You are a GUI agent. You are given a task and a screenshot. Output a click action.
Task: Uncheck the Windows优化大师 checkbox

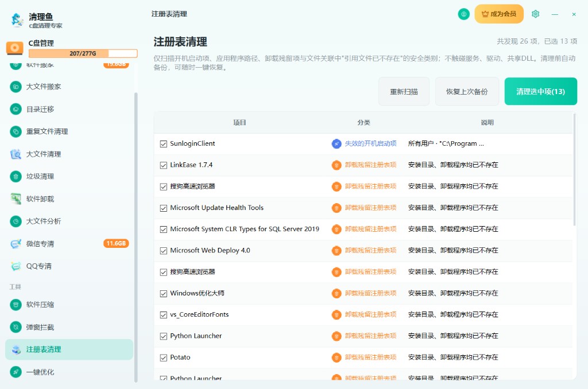[164, 293]
